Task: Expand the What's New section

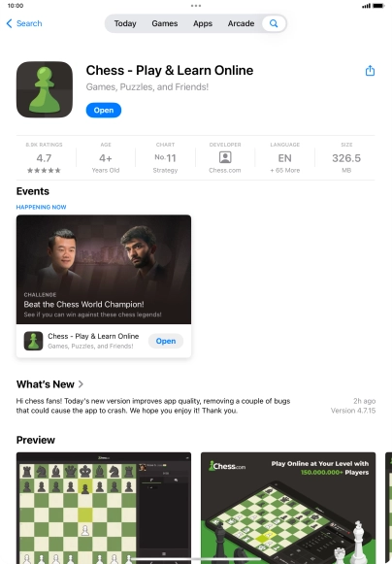Action: click(x=49, y=384)
